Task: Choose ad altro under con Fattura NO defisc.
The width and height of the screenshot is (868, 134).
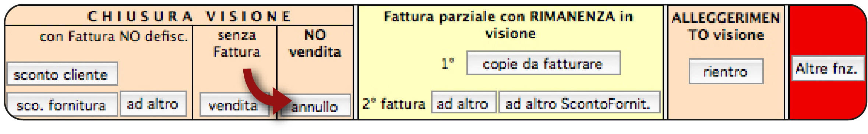Action: pos(153,104)
